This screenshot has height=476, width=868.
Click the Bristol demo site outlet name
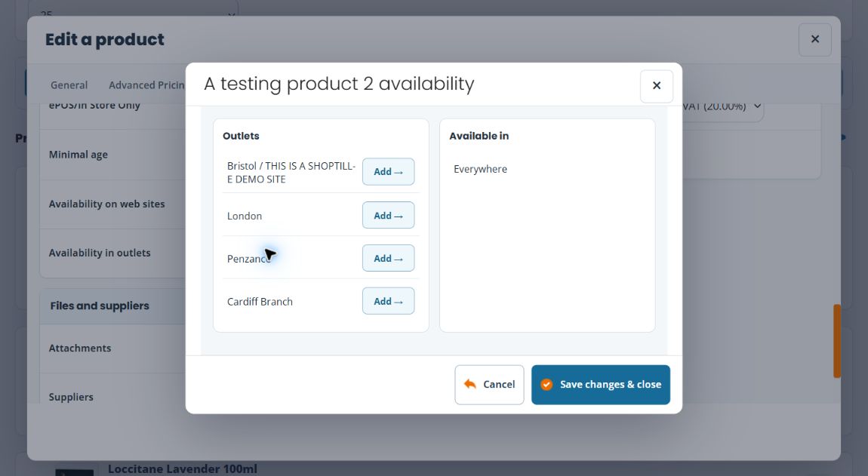pyautogui.click(x=291, y=172)
